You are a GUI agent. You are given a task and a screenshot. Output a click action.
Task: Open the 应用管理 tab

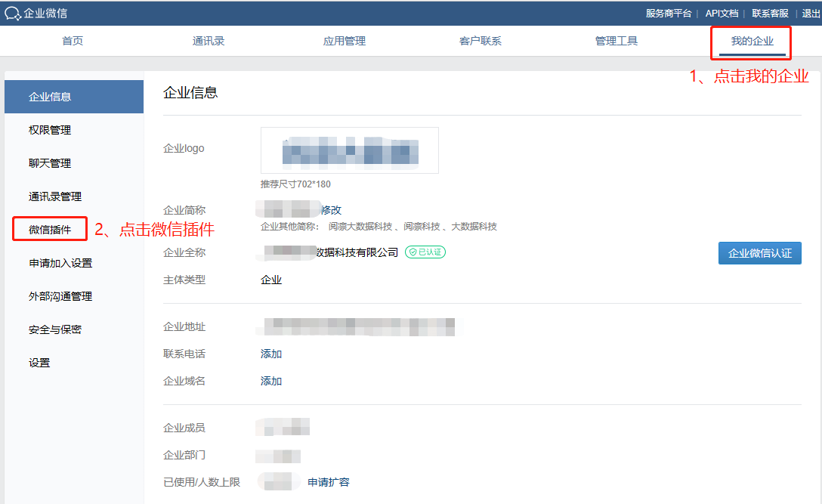click(344, 41)
